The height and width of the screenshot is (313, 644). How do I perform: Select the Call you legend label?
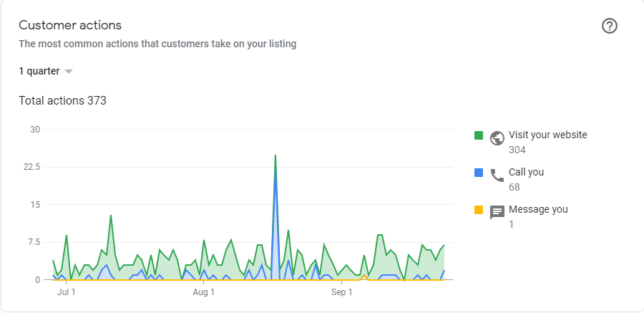coord(526,172)
